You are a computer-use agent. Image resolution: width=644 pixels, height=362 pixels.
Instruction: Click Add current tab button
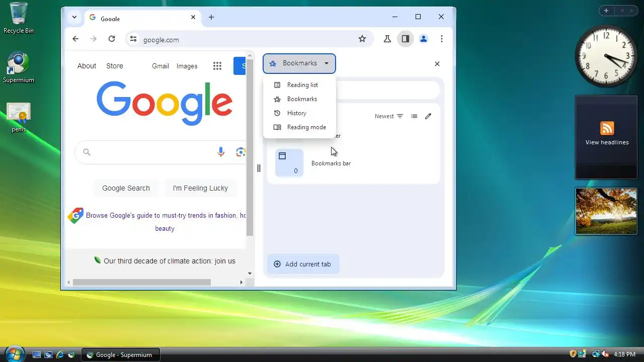point(303,264)
